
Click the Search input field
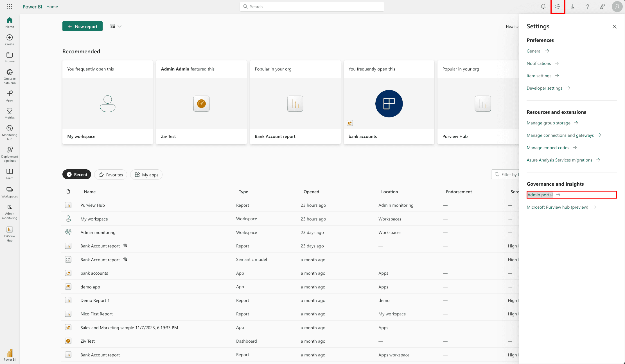(x=312, y=6)
